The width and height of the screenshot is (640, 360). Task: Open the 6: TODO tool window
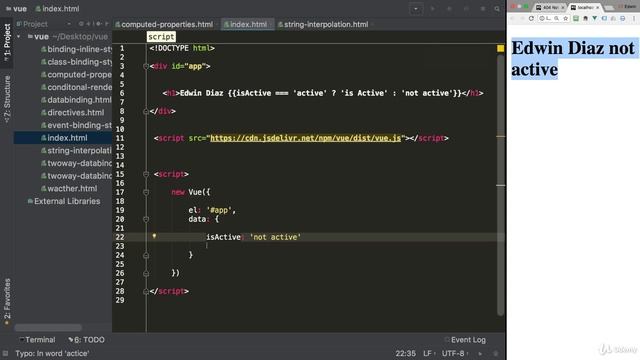pos(87,340)
